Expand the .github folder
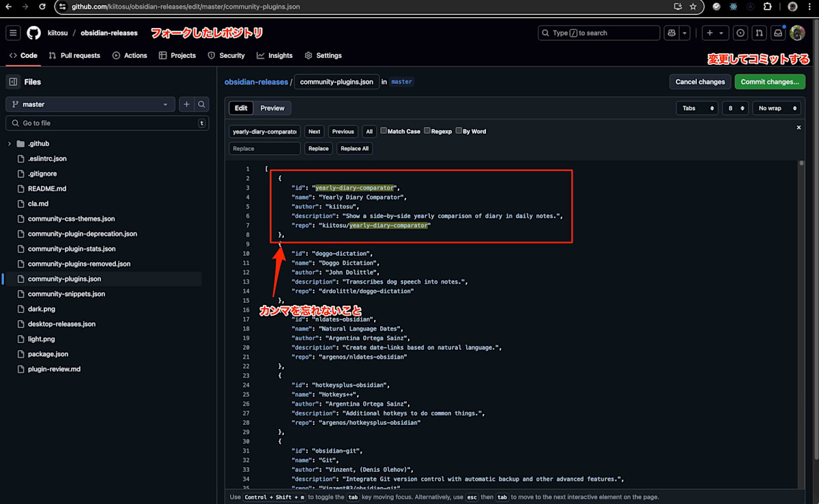The image size is (819, 504). [10, 144]
